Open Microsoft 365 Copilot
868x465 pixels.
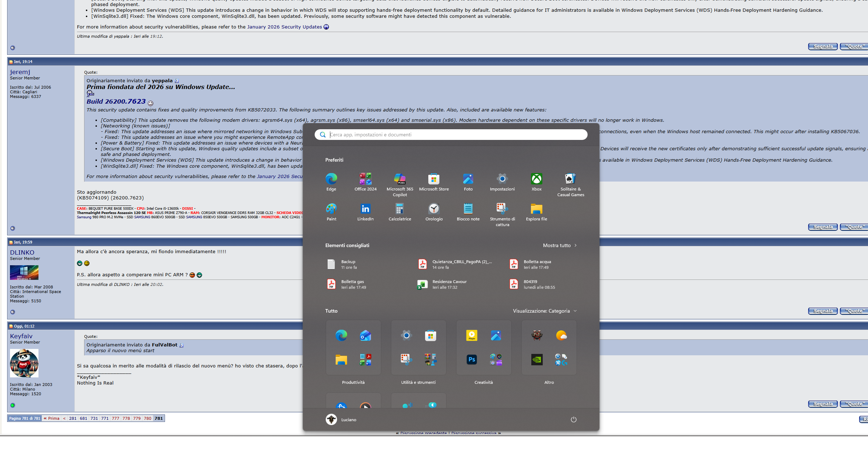coord(399,179)
